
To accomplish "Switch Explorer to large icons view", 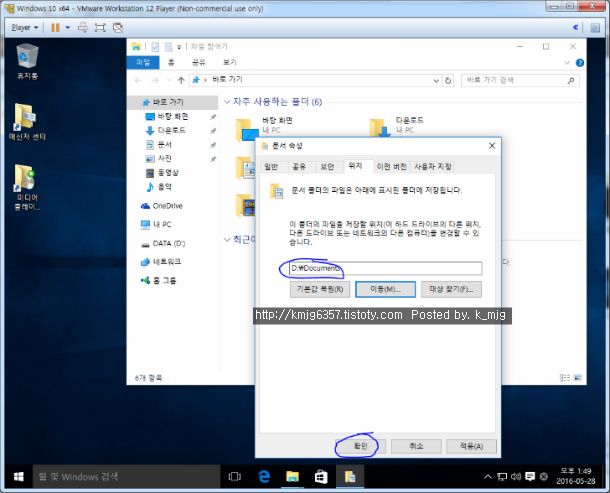I will tap(578, 378).
